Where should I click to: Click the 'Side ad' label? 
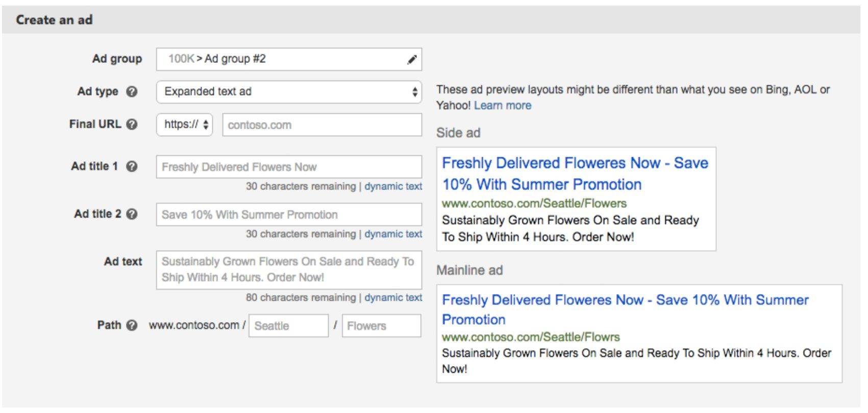tap(458, 133)
